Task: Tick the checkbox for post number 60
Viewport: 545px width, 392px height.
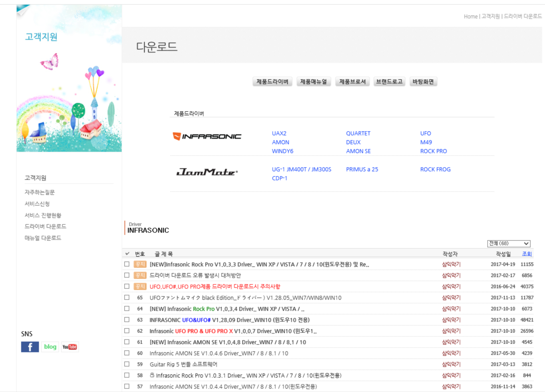Action: (127, 353)
